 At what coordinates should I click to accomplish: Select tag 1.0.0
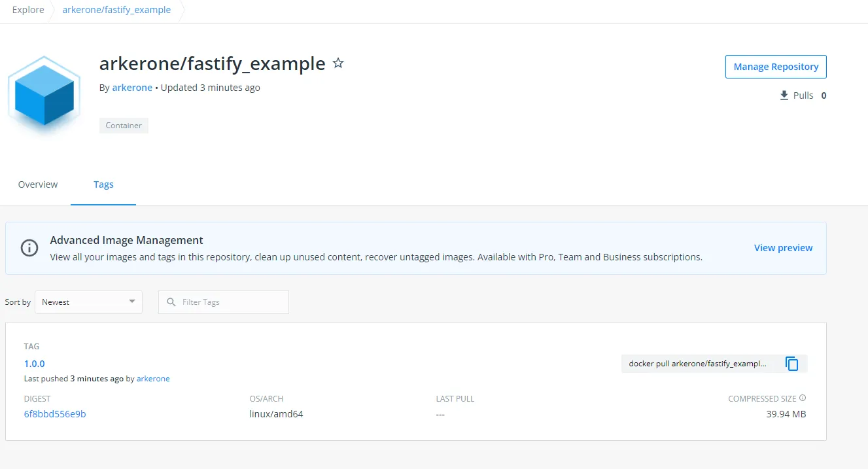tap(34, 363)
